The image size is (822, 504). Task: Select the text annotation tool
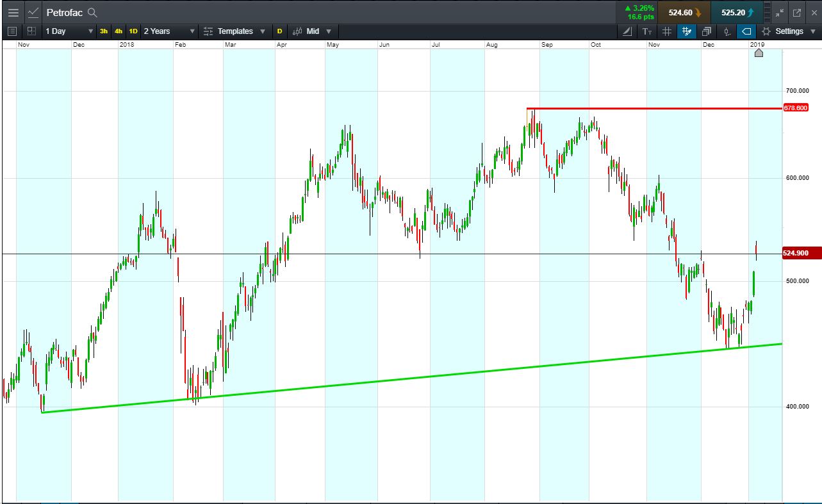point(647,31)
